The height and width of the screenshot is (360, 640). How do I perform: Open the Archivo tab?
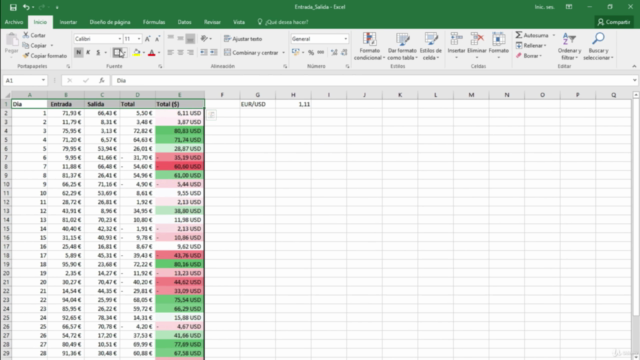pyautogui.click(x=14, y=22)
